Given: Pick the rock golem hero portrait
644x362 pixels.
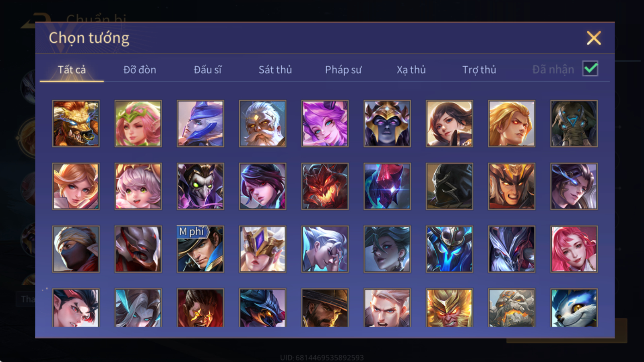Looking at the screenshot, I should 512,307.
